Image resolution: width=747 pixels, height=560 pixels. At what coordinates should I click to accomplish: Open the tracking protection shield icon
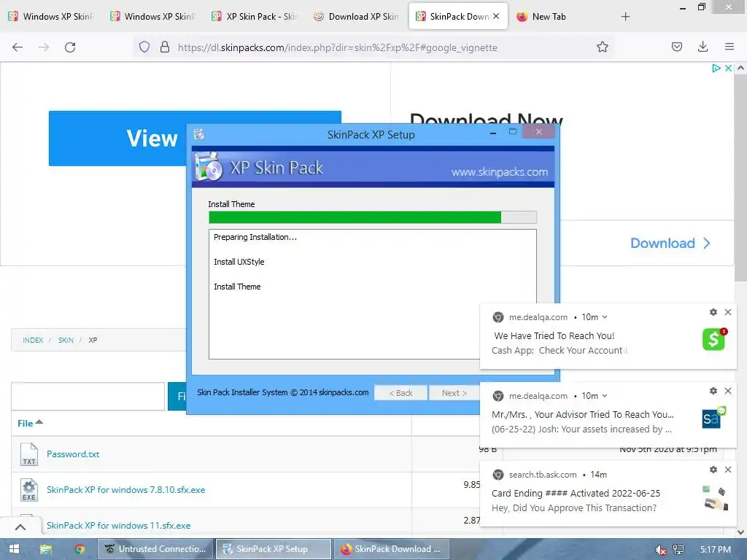[x=144, y=47]
